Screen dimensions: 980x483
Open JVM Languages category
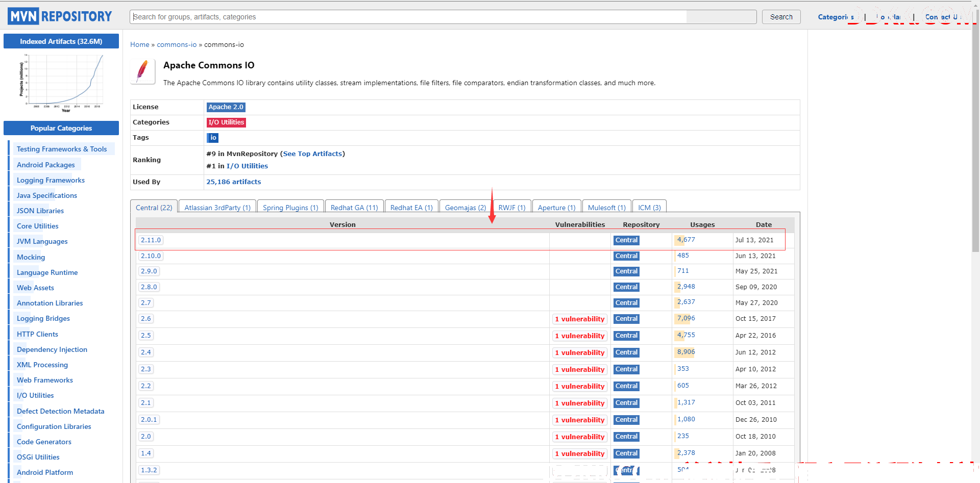point(42,241)
